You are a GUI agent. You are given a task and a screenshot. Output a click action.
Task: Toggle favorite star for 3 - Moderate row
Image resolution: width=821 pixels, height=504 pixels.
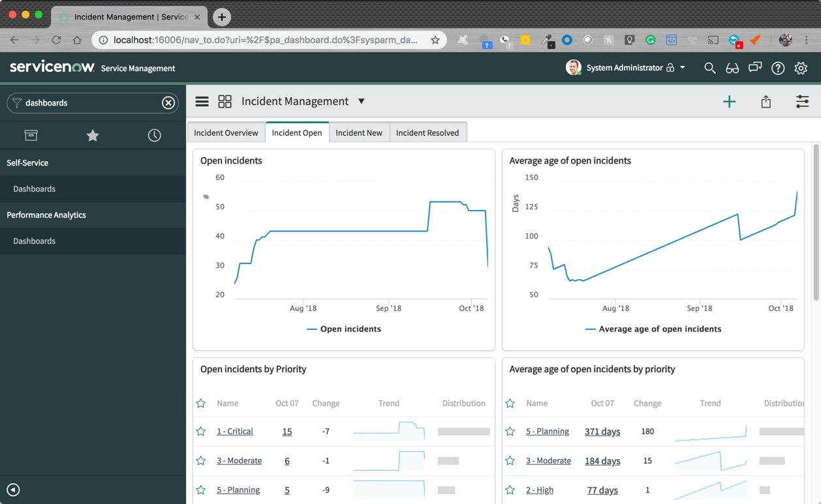click(200, 460)
